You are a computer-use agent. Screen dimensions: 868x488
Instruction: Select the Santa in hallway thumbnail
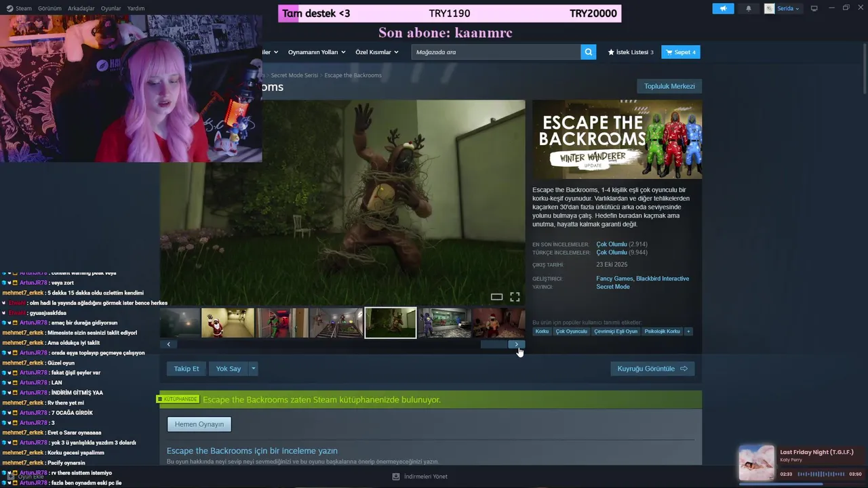click(x=228, y=323)
